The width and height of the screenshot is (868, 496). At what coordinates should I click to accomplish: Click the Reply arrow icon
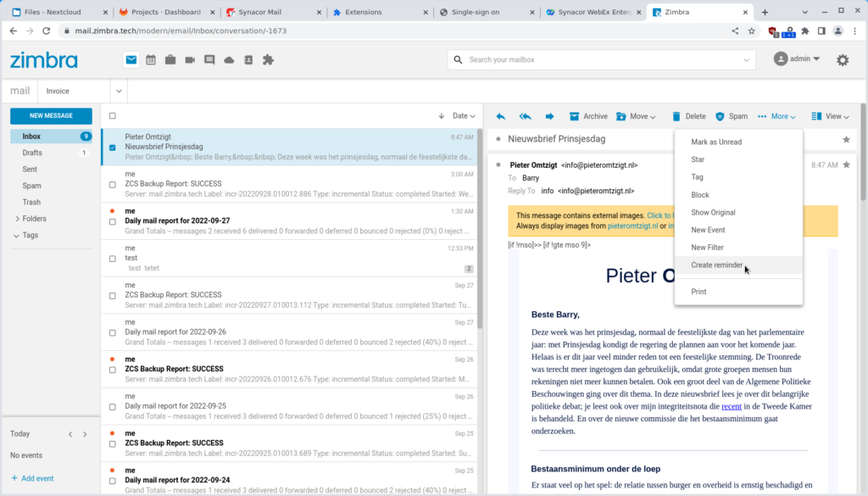500,116
